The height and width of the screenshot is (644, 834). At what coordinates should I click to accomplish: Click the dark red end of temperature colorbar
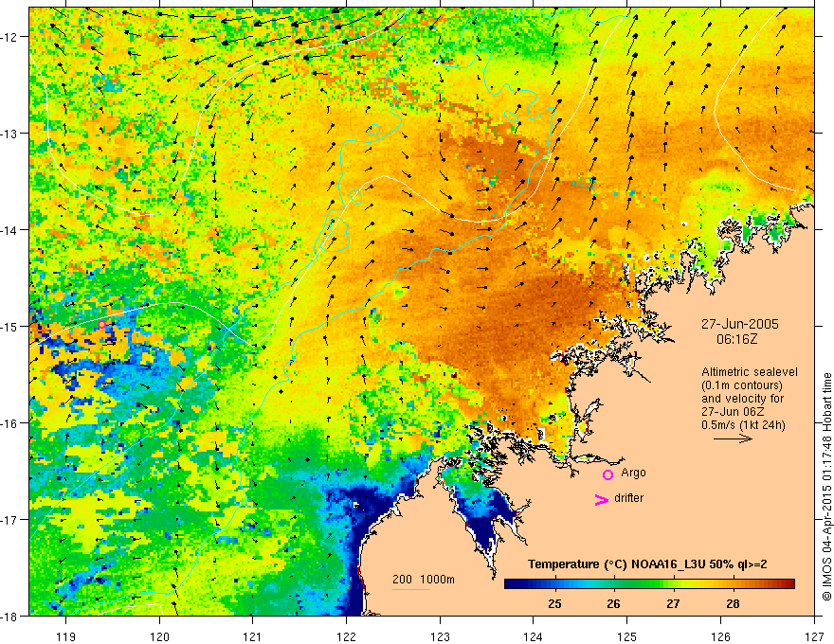pos(788,584)
